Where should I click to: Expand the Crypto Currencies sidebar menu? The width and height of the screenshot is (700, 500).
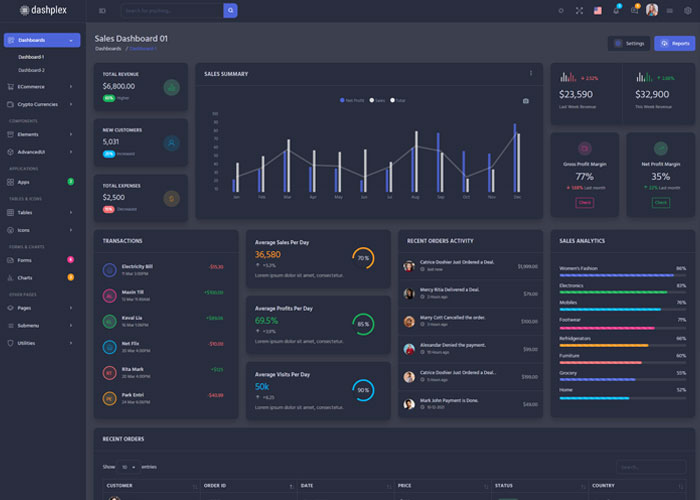[x=42, y=104]
